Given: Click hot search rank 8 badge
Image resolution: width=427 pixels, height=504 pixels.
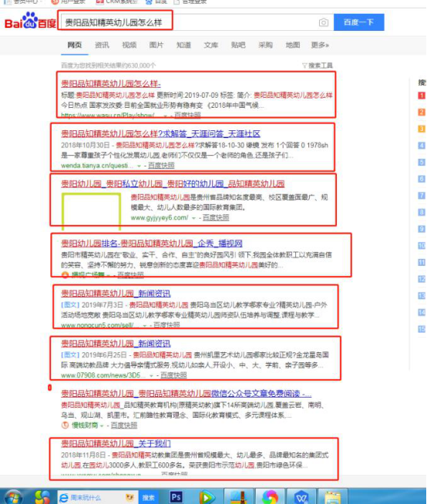Looking at the screenshot, I should (422, 212).
